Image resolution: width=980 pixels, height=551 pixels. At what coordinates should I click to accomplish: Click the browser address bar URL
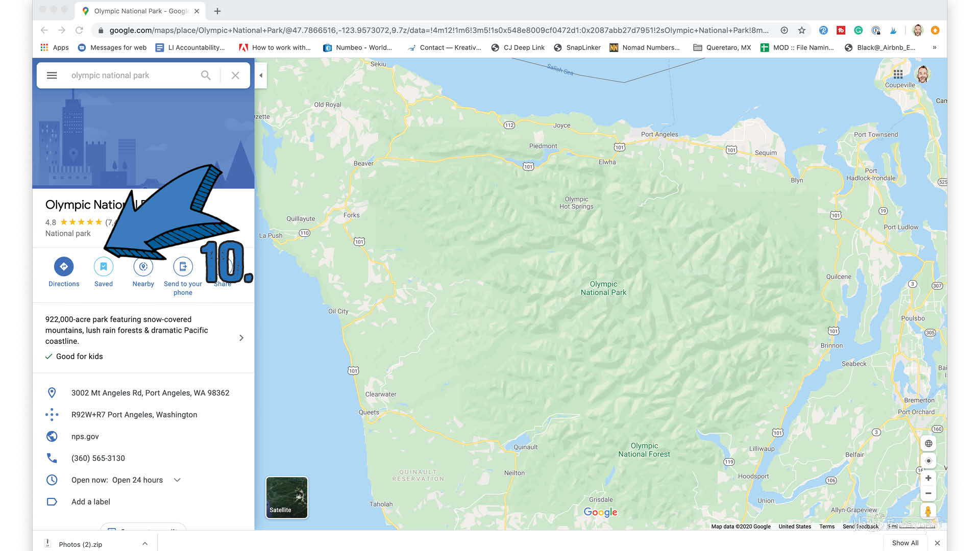tap(439, 30)
